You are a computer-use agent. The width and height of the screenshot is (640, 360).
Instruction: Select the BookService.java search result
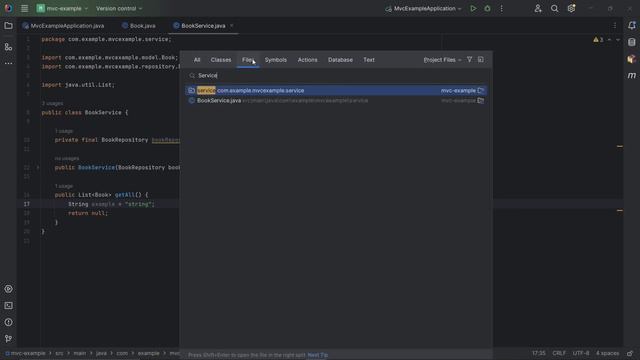tap(336, 100)
